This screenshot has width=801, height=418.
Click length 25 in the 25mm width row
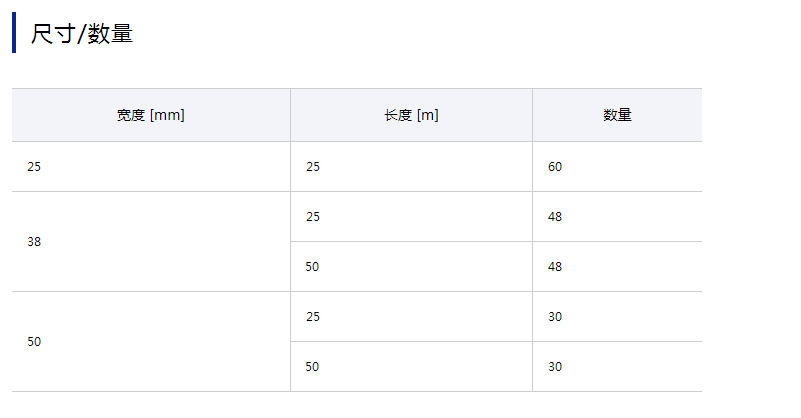tap(313, 167)
